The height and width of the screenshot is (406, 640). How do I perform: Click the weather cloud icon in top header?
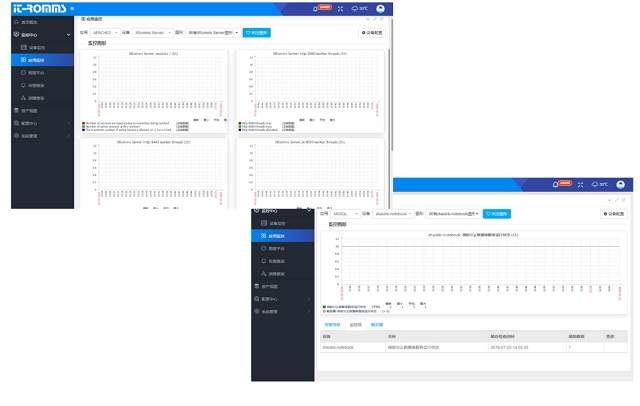(x=355, y=9)
